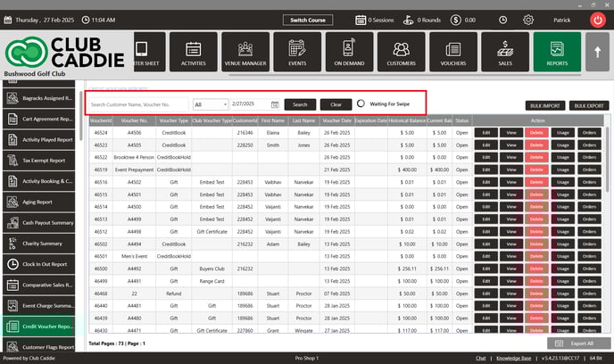Delete the Brooktree 4 Person voucher
This screenshot has width=614, height=364.
tap(536, 157)
